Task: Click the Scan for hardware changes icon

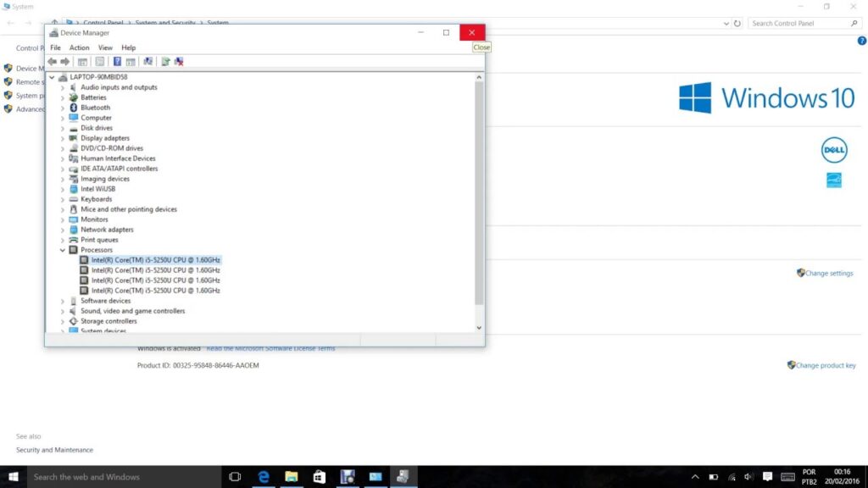Action: (147, 61)
